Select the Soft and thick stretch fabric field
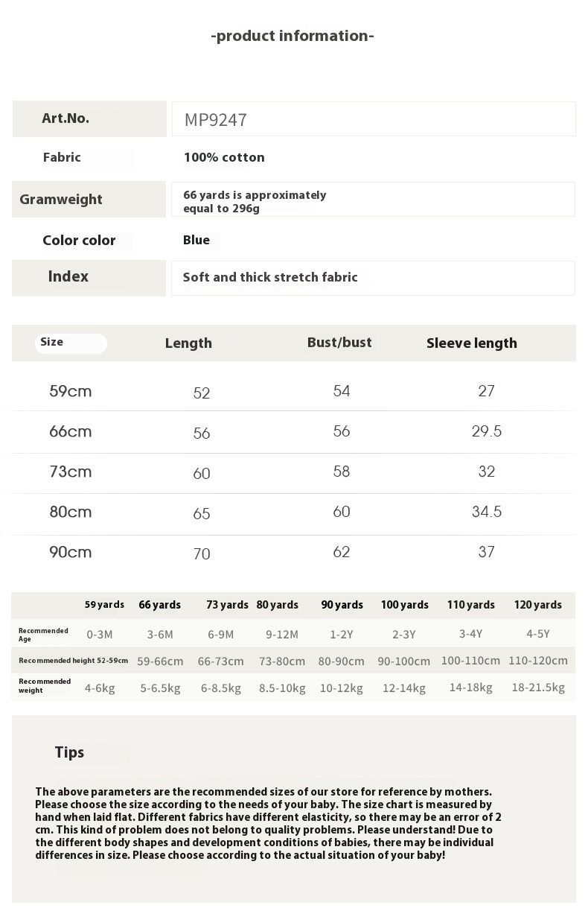Viewport: 588px width, 911px height. click(x=372, y=277)
